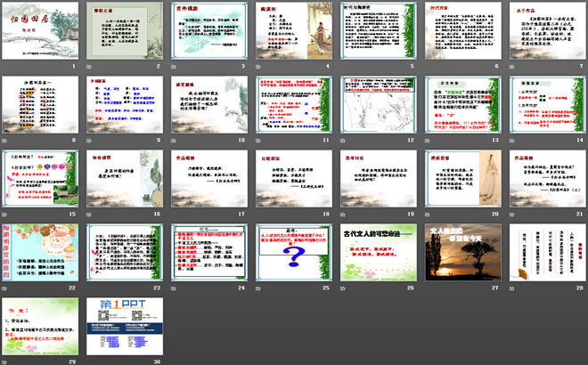Select slide 2 with the grey-green landscape background
Viewport: 588px width, 365px height.
(125, 31)
